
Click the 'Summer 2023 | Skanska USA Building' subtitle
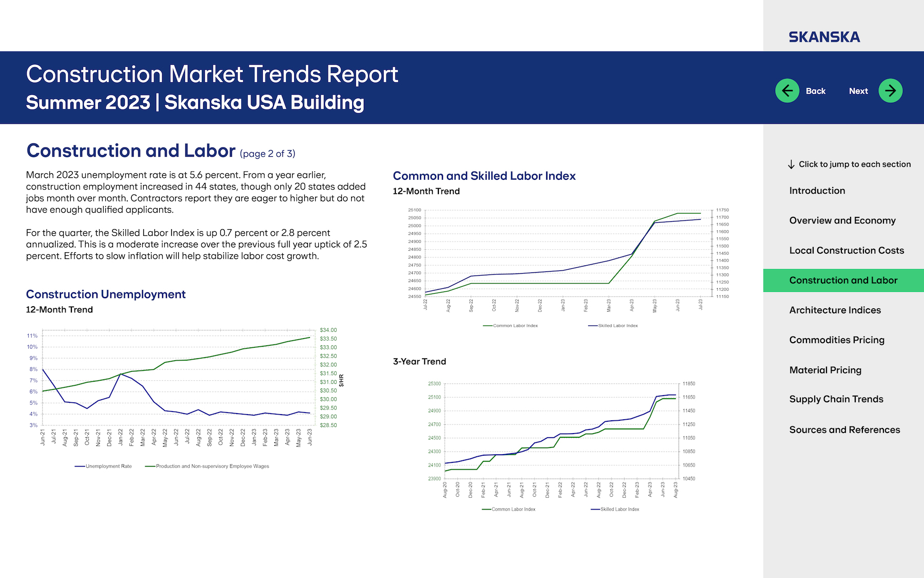click(x=195, y=103)
